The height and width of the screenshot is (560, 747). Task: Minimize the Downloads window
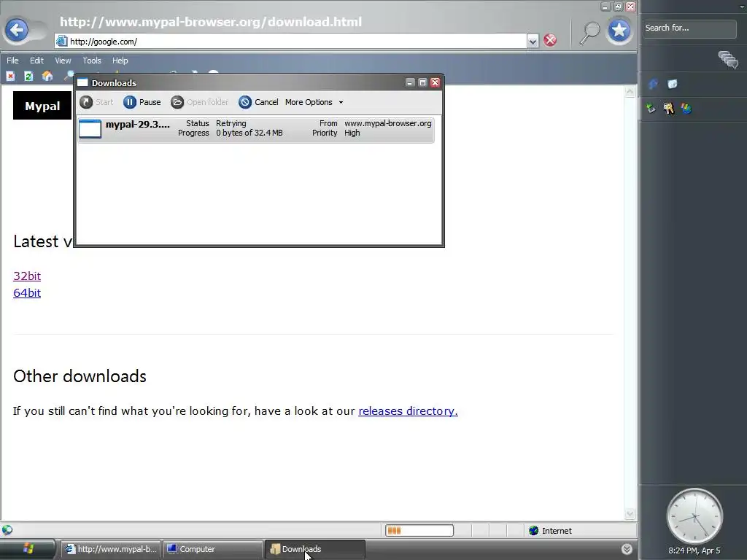tap(410, 83)
